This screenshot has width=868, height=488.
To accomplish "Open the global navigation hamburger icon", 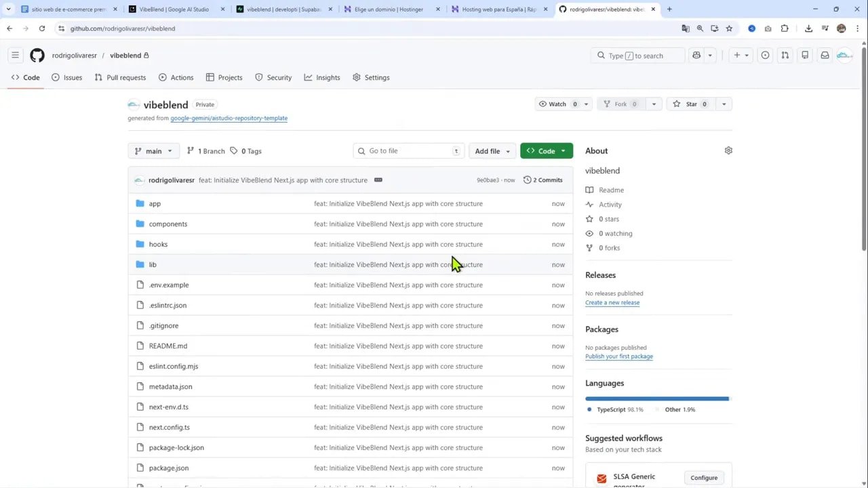I will 15,55.
